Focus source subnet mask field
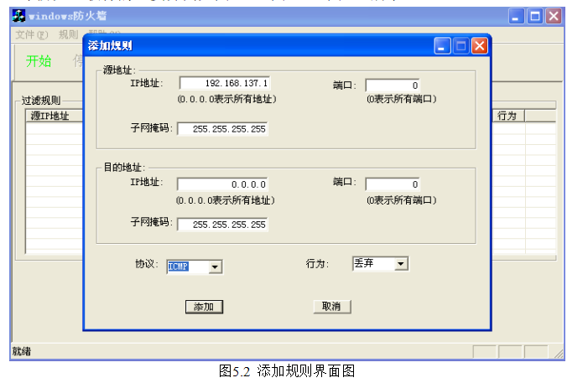Viewport: 588px width, 383px height. point(223,129)
